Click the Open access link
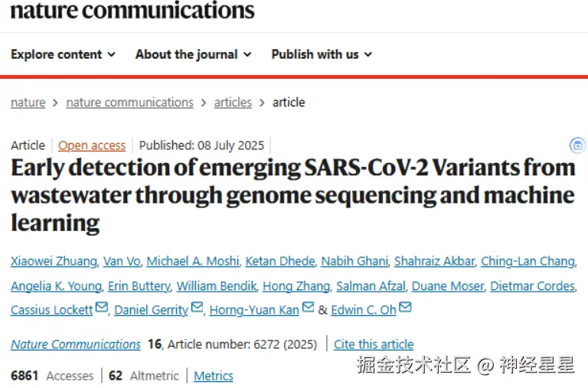 tap(92, 145)
